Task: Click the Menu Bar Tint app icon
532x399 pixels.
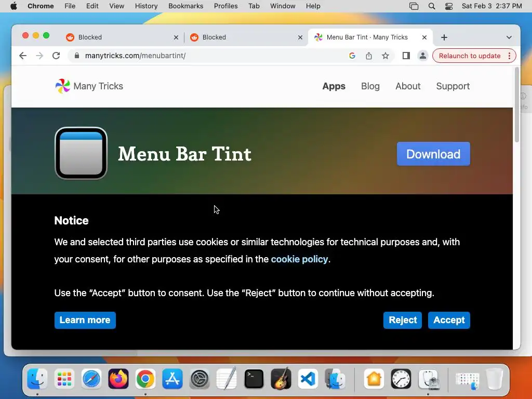Action: pyautogui.click(x=81, y=153)
